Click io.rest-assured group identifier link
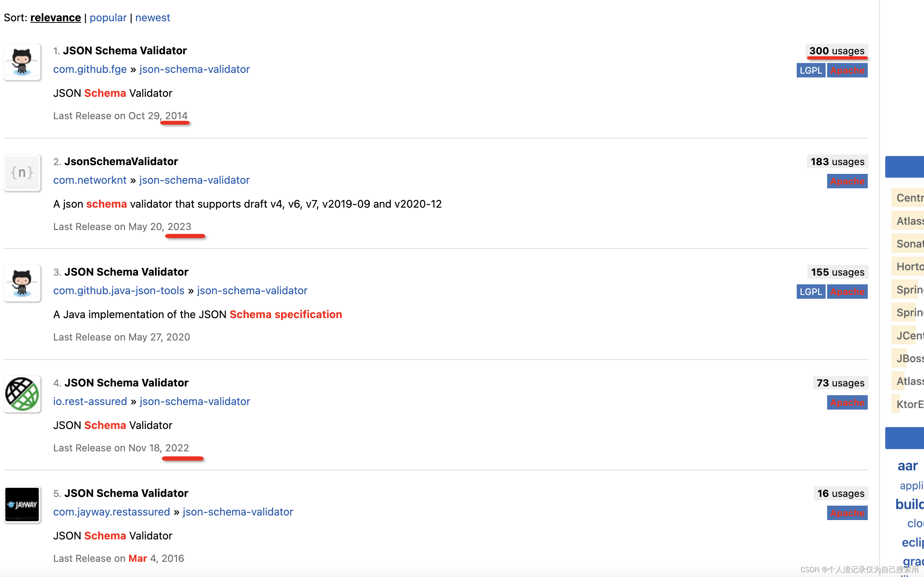Viewport: 924px width, 577px height. tap(90, 401)
